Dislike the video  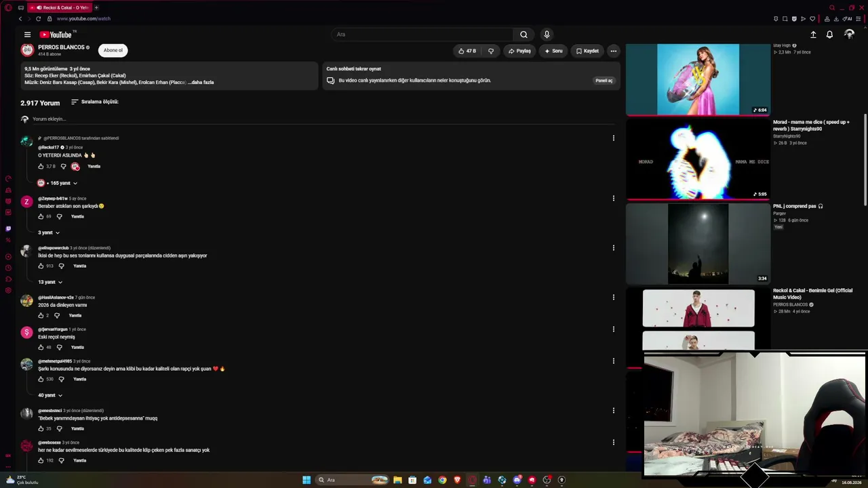tap(491, 51)
